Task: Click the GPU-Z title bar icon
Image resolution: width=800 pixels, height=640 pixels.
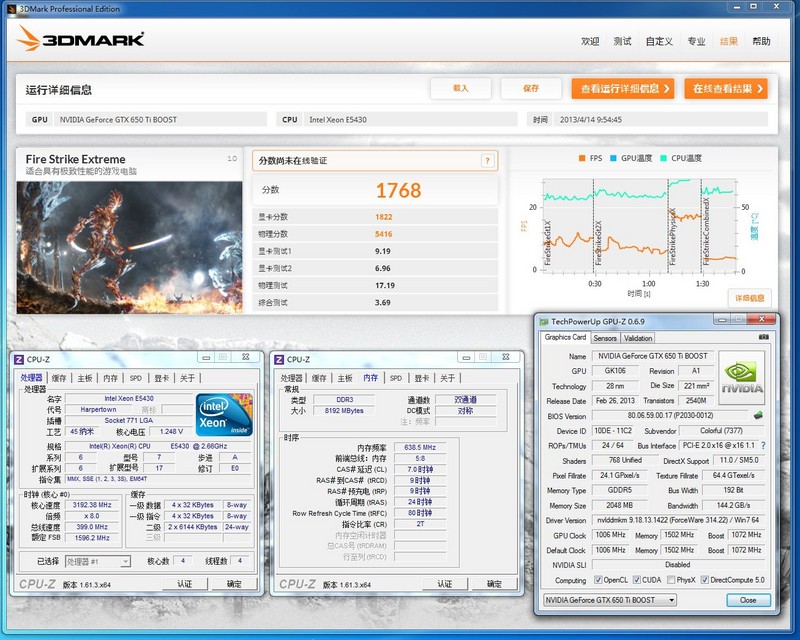Action: tap(544, 322)
